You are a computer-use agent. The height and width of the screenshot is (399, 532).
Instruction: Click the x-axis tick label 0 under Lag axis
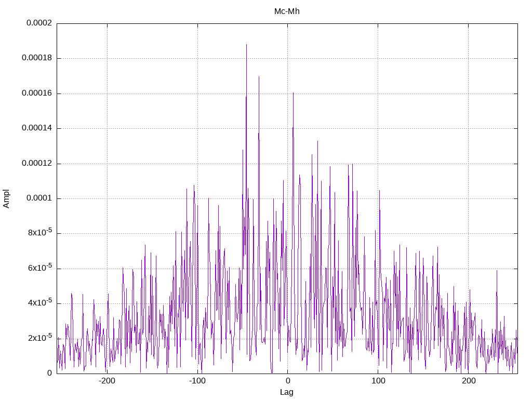click(288, 381)
